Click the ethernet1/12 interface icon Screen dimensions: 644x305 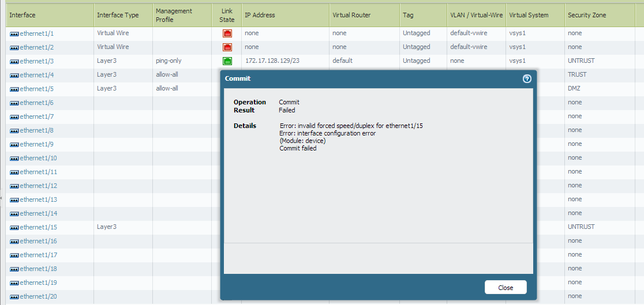[14, 186]
